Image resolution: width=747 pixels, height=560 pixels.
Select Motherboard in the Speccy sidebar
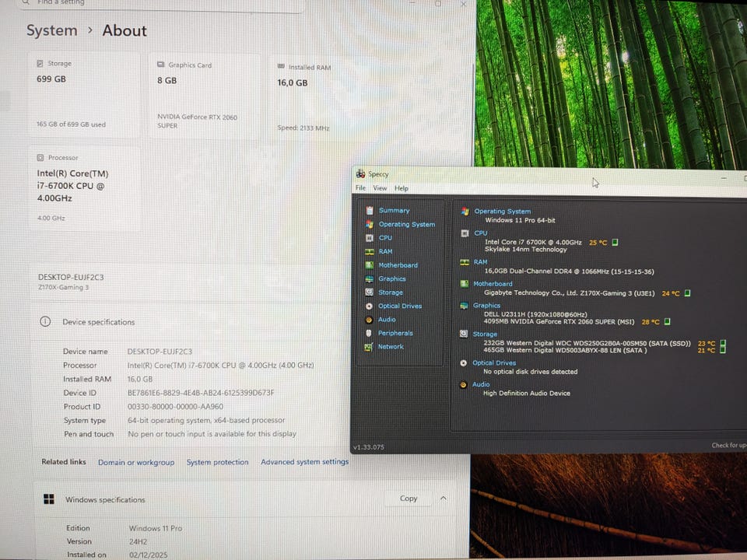tap(398, 265)
